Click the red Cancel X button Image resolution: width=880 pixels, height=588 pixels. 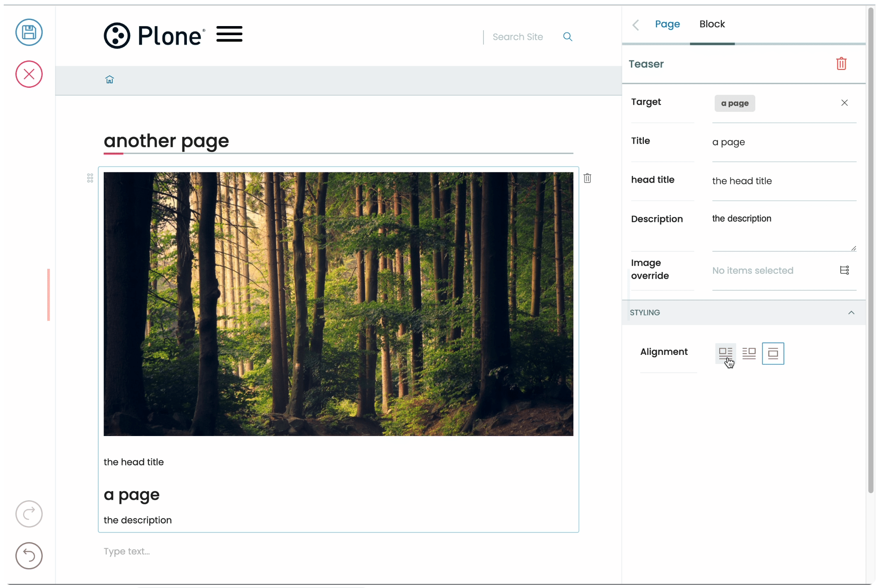pos(29,74)
